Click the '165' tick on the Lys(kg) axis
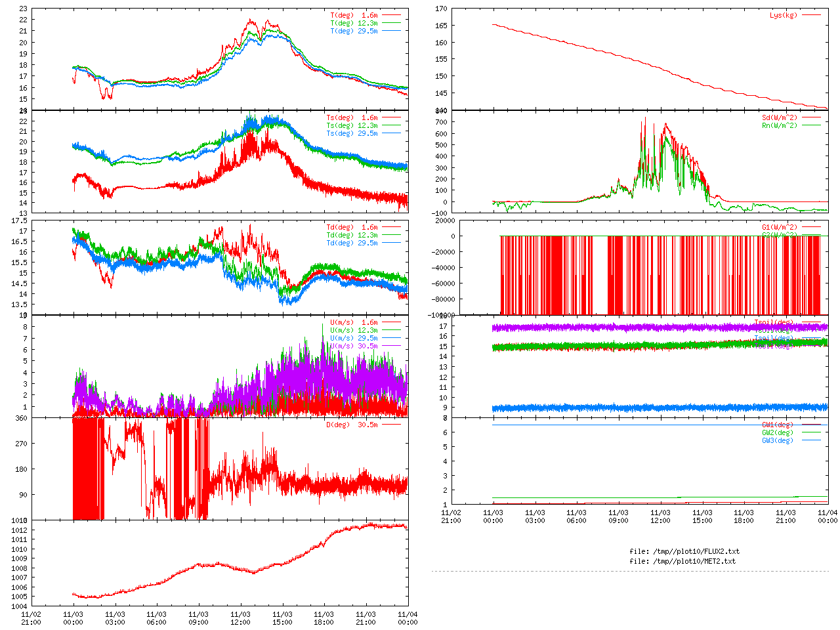The height and width of the screenshot is (630, 840). click(x=441, y=26)
